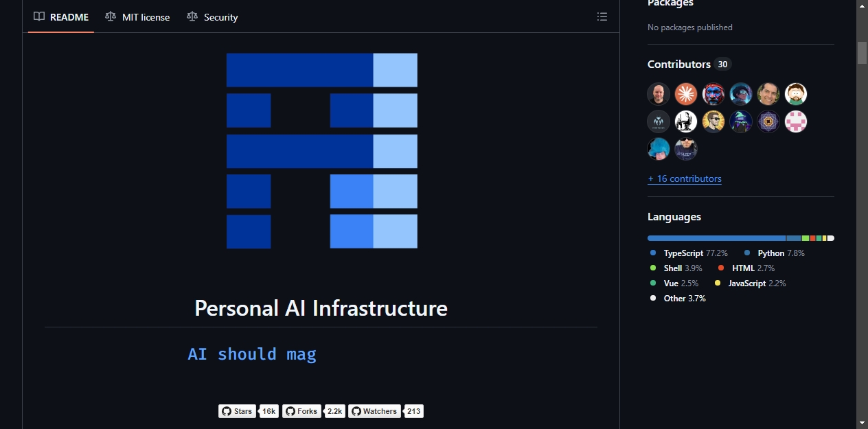Click the contributors count badge 30
Image resolution: width=868 pixels, height=429 pixels.
point(722,65)
